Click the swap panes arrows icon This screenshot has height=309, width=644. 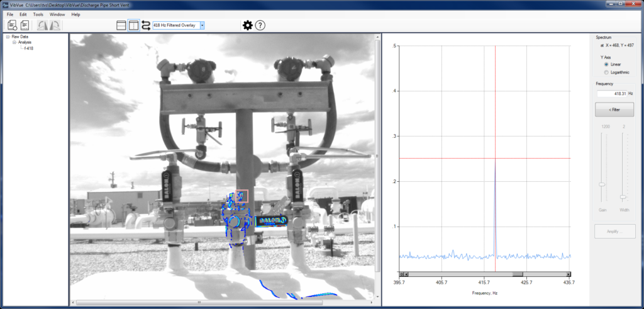146,25
